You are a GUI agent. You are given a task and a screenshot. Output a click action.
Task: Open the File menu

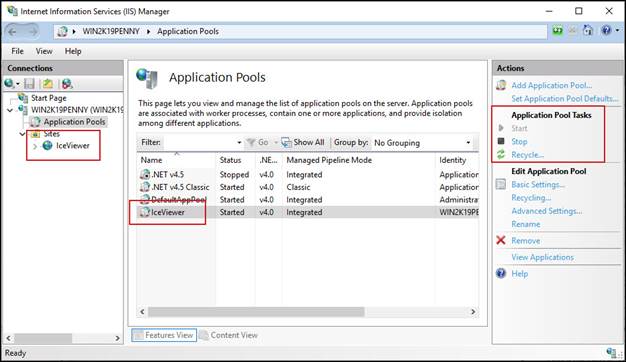[x=17, y=51]
